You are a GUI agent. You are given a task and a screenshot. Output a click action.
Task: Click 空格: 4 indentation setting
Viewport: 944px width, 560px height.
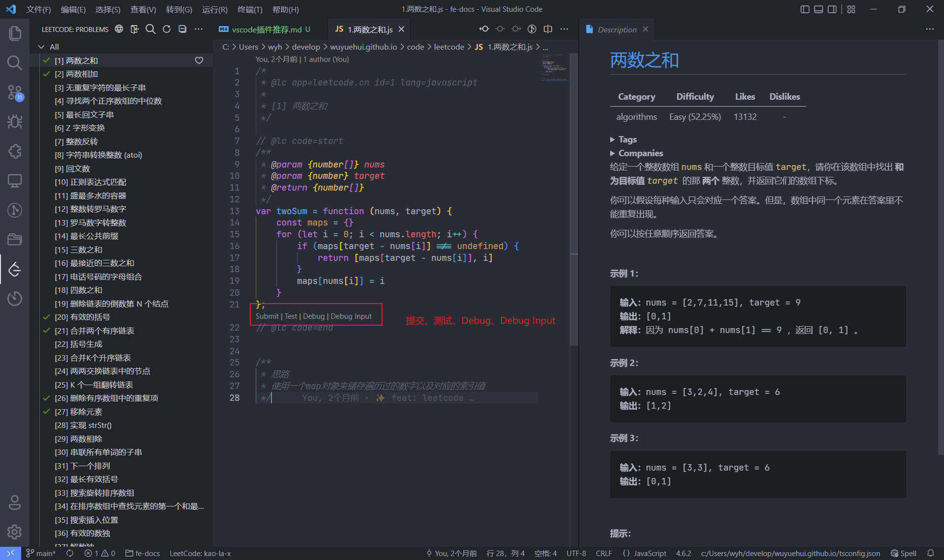pyautogui.click(x=545, y=553)
